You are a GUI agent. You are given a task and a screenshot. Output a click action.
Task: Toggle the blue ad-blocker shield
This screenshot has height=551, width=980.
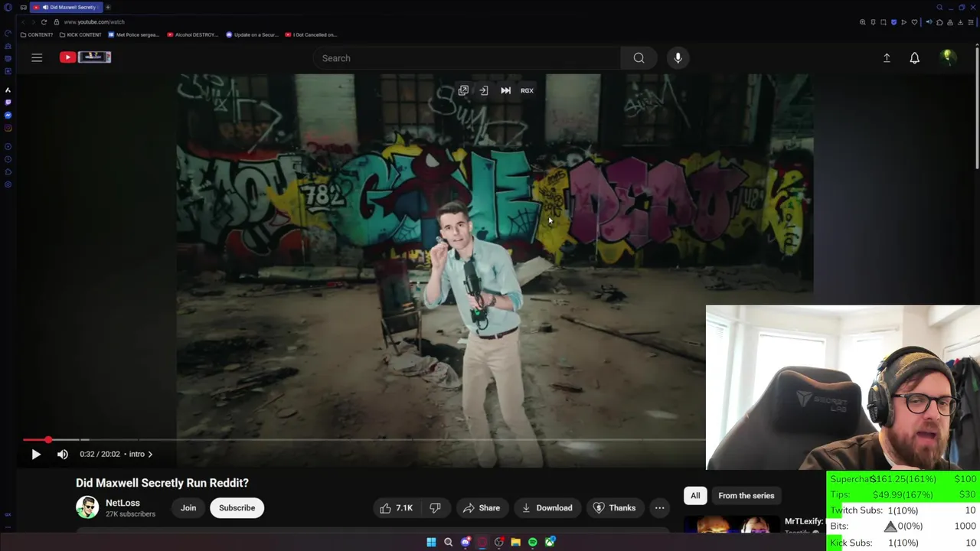(x=893, y=22)
